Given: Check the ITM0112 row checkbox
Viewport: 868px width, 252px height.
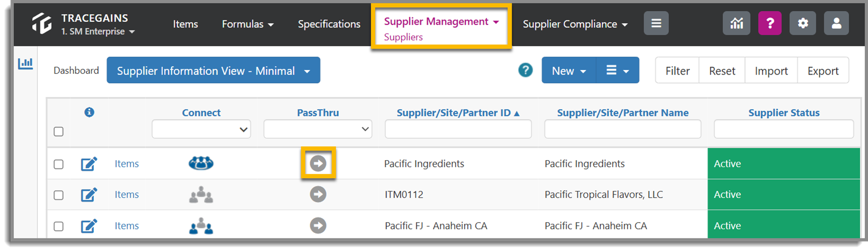Looking at the screenshot, I should pyautogui.click(x=59, y=195).
